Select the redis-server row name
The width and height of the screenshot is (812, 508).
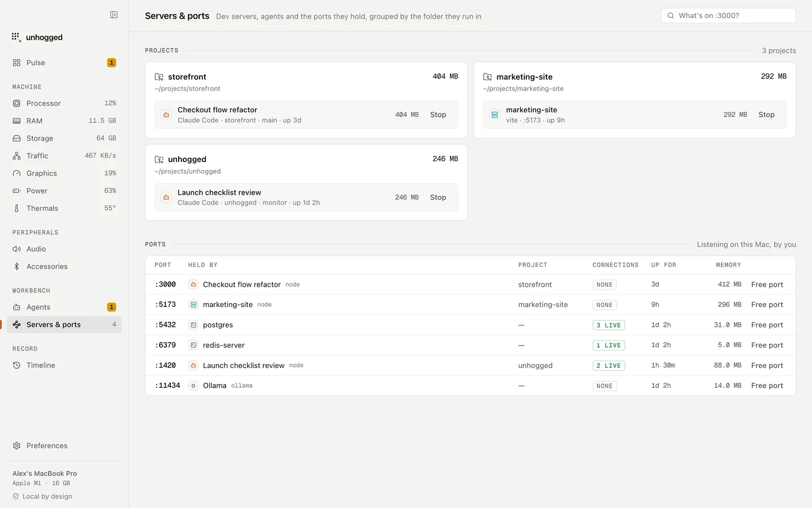tap(224, 345)
